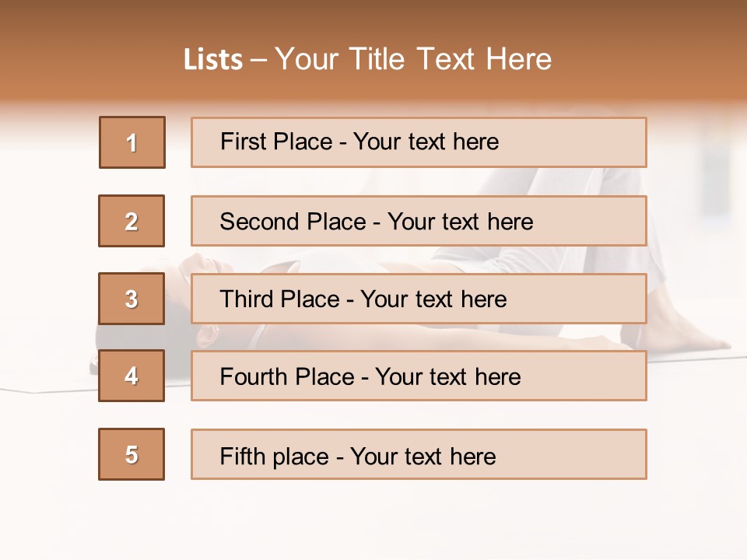The image size is (747, 560).
Task: Click the background photo below the list
Action: (373, 521)
